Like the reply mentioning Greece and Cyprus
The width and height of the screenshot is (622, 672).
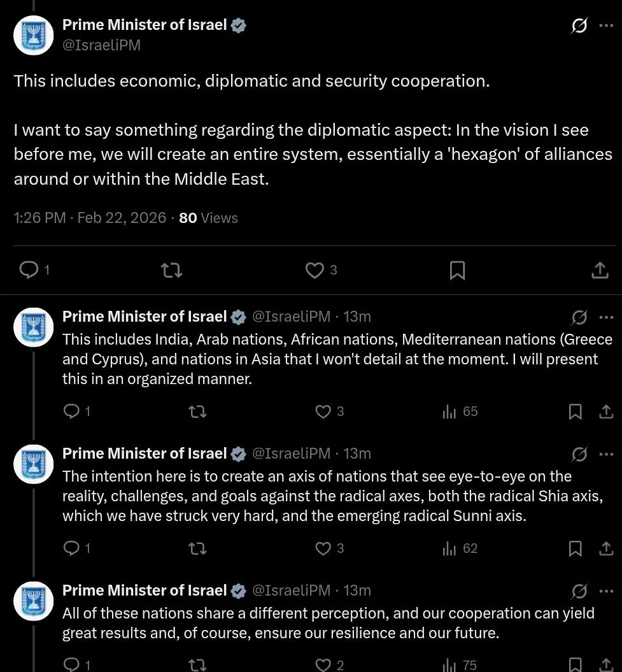324,411
